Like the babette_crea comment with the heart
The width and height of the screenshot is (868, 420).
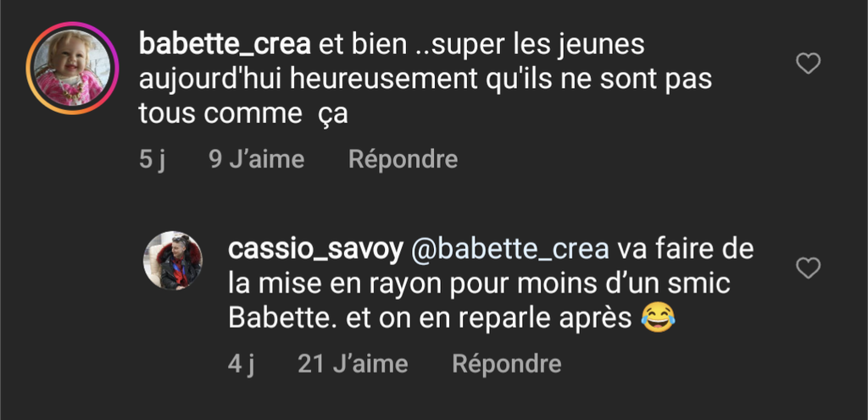(809, 64)
